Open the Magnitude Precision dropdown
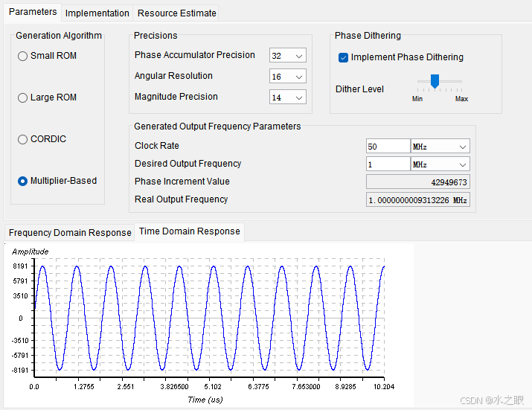Image resolution: width=532 pixels, height=410 pixels. pos(288,97)
